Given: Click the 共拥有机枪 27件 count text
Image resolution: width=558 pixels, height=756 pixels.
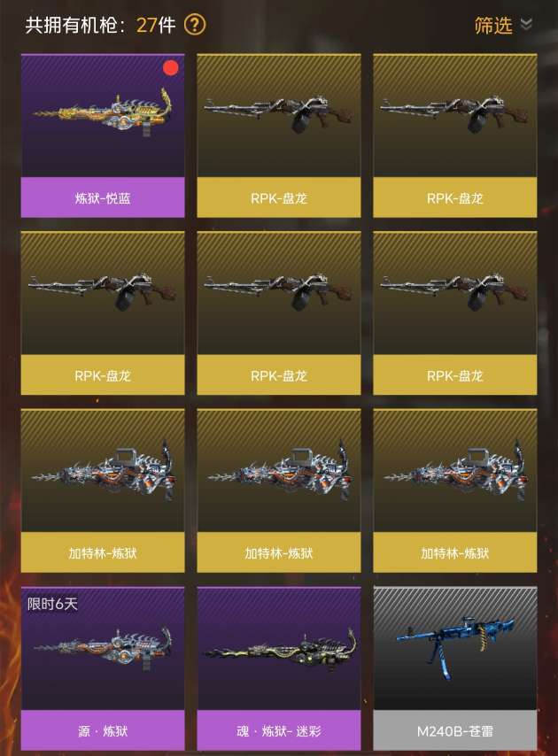Looking at the screenshot, I should (101, 25).
